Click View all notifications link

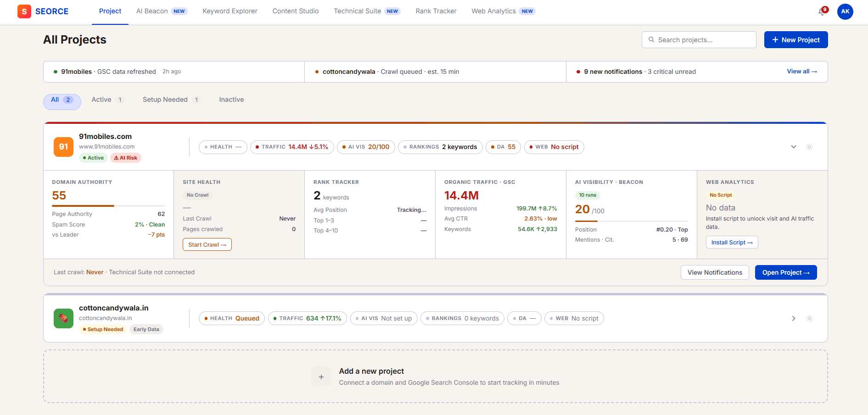pyautogui.click(x=801, y=72)
